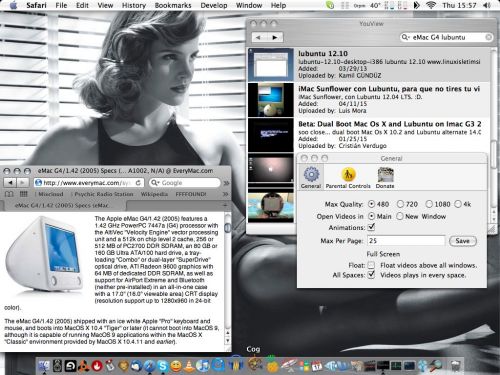Click the Safari back arrow button
500x375 pixels.
click(10, 183)
